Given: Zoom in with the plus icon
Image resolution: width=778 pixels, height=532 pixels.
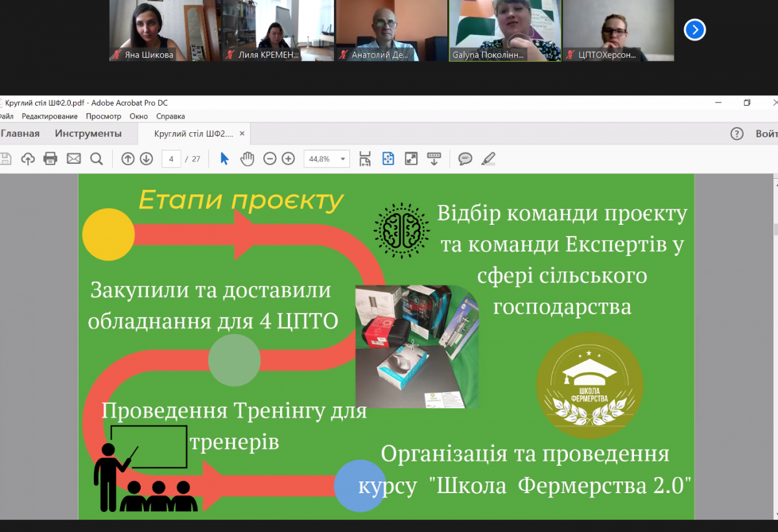Looking at the screenshot, I should 289,159.
